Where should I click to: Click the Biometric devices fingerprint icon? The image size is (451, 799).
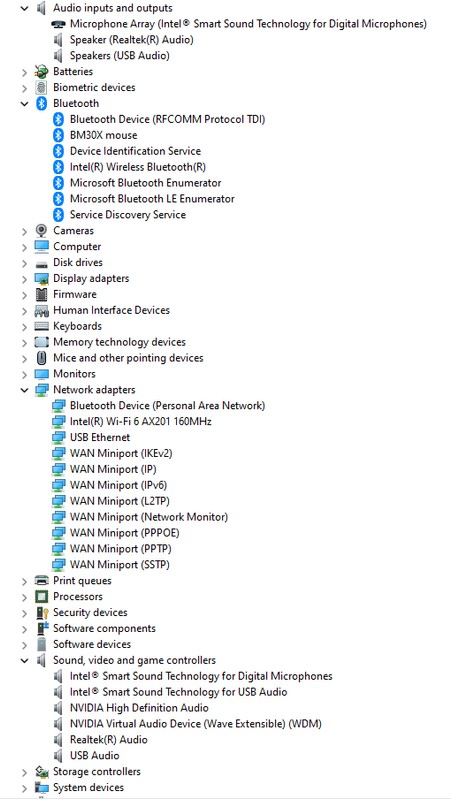pos(42,88)
